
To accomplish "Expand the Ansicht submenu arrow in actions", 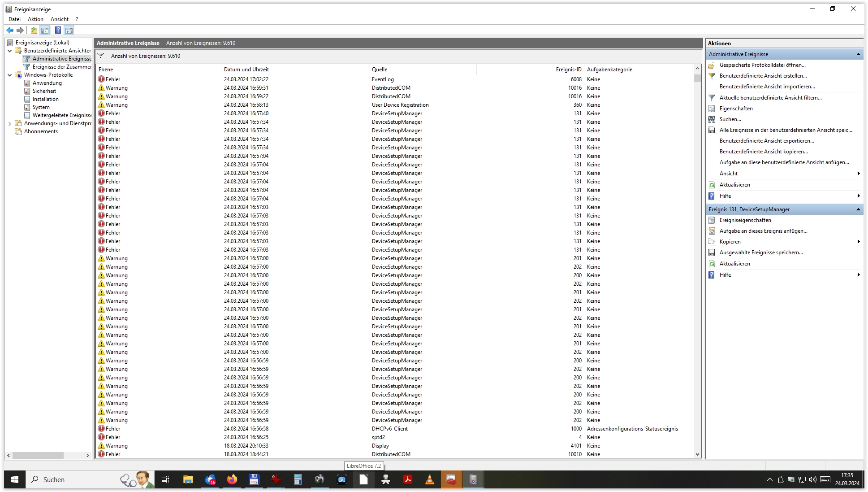I will pyautogui.click(x=858, y=174).
